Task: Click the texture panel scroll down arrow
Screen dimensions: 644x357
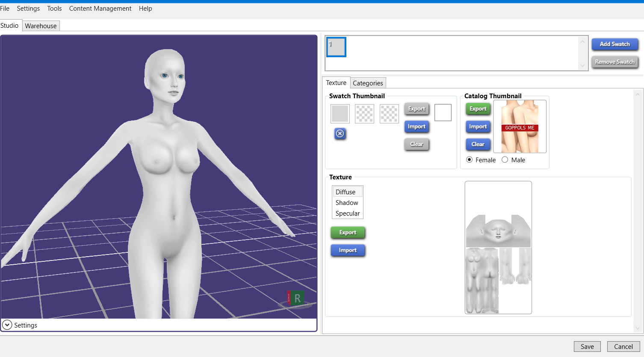Action: pyautogui.click(x=638, y=328)
